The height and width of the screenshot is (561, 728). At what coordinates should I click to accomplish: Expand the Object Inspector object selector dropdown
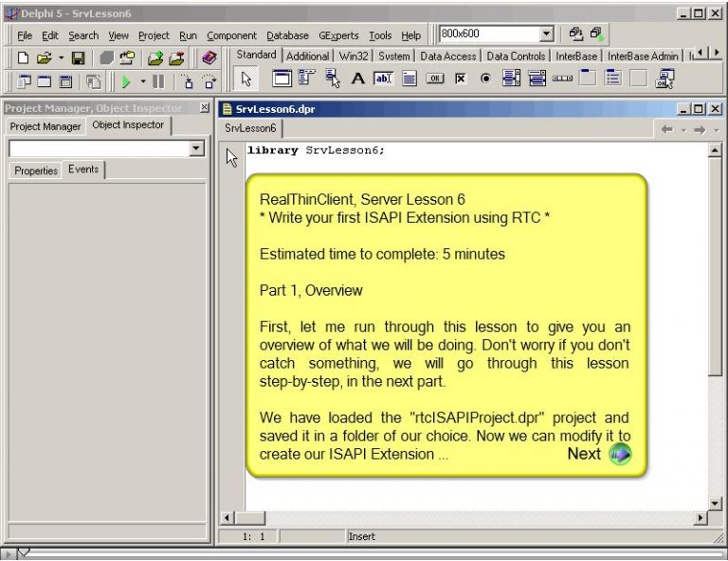point(196,149)
